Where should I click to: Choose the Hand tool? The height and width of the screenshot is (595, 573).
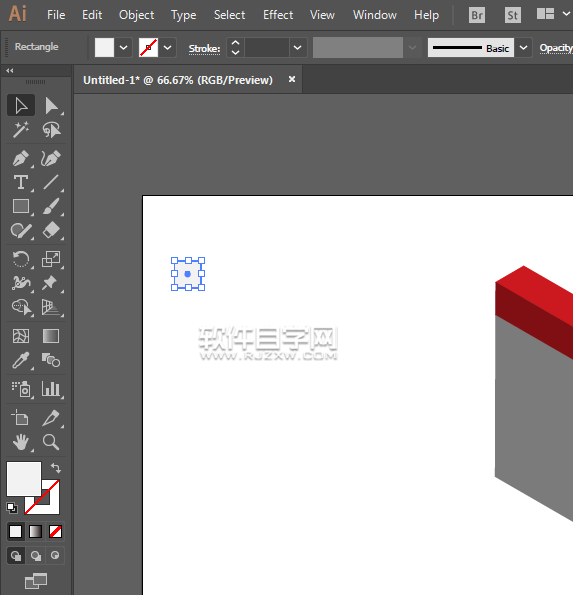(x=21, y=442)
